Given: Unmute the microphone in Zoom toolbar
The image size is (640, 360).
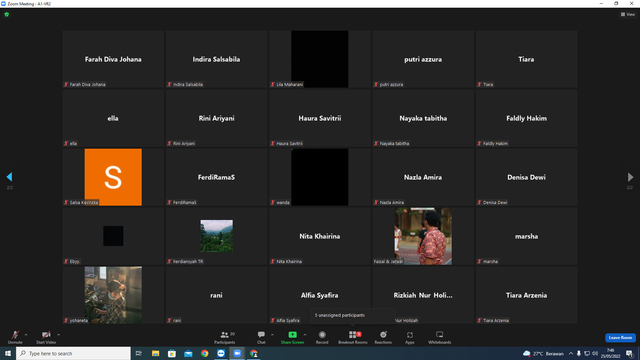Looking at the screenshot, I should click(15, 337).
